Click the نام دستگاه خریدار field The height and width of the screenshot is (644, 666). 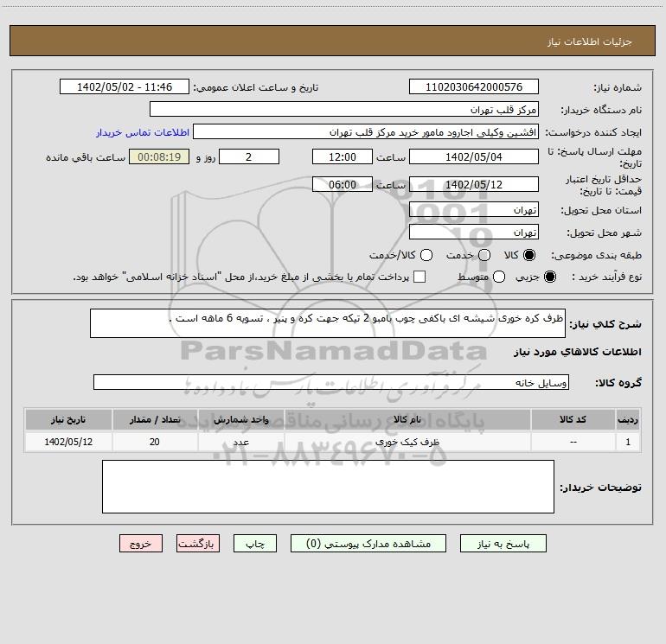(344, 110)
